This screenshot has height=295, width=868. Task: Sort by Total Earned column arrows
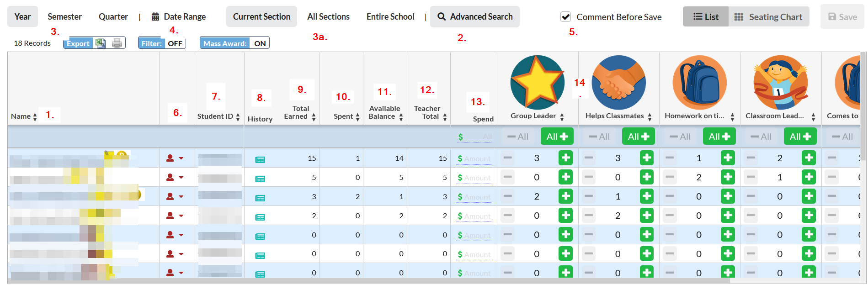pyautogui.click(x=314, y=117)
